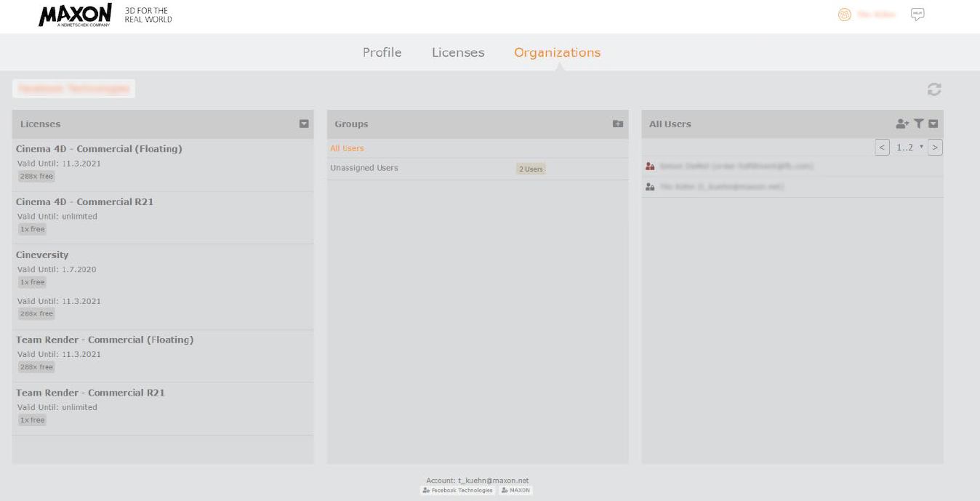Click the All Users panel header title
980x501 pixels.
670,124
